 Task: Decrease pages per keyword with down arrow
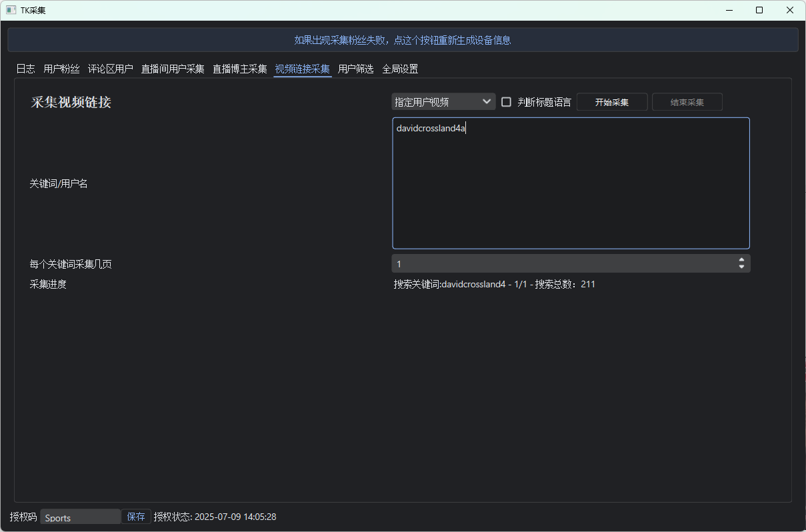click(741, 267)
